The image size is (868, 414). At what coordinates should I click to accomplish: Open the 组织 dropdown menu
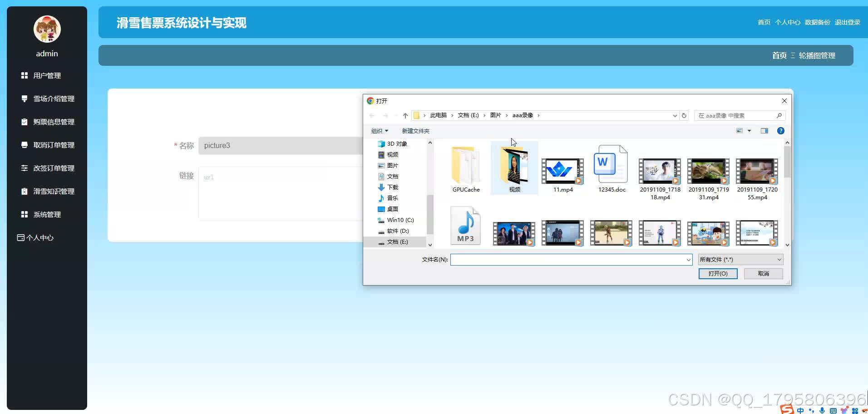point(380,131)
